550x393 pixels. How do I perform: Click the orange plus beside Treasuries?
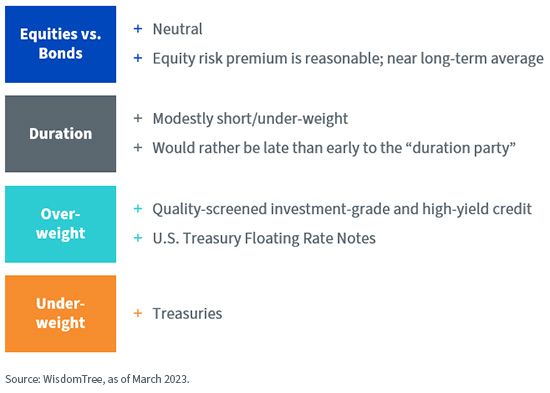[x=138, y=313]
